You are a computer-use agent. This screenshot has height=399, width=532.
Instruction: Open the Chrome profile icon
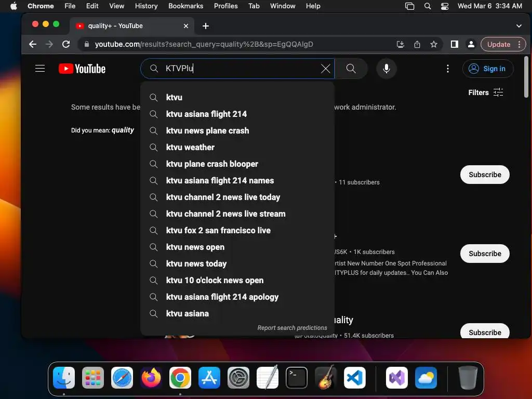(x=471, y=44)
